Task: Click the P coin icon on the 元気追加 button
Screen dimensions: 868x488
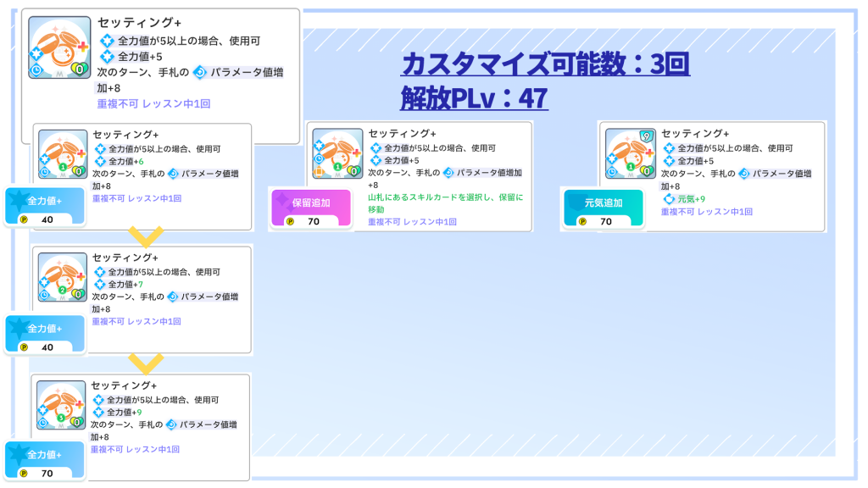Action: point(582,221)
